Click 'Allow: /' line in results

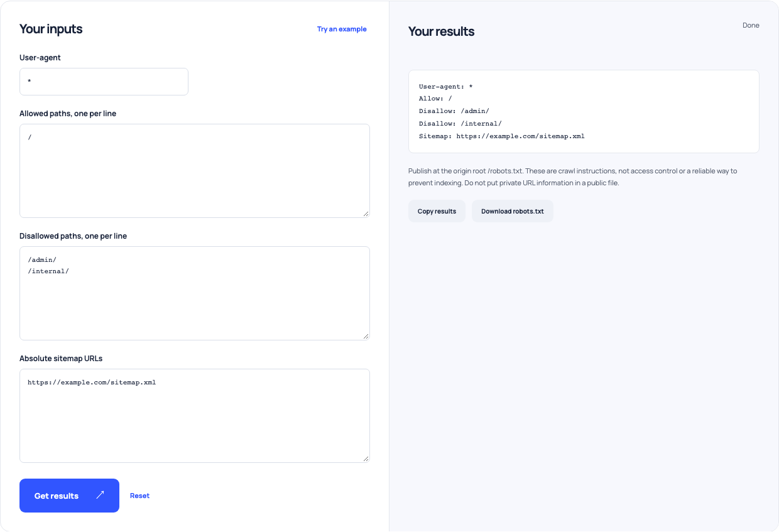[x=435, y=99]
